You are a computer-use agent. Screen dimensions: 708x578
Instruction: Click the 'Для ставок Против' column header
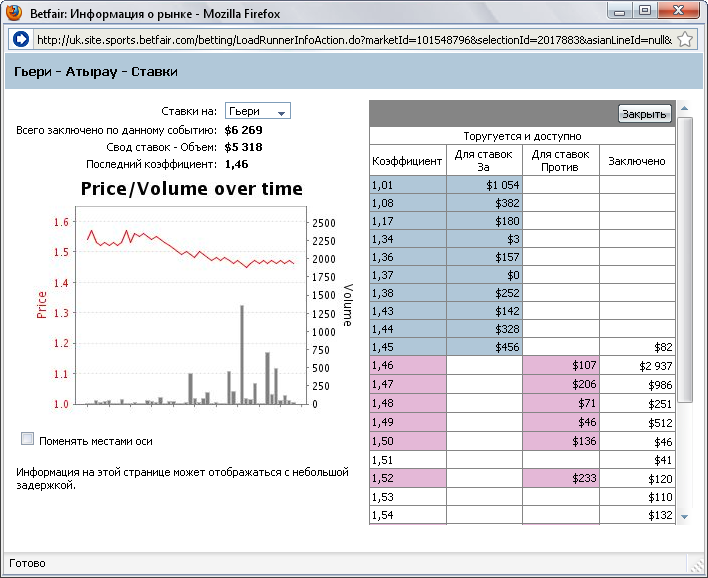point(560,161)
